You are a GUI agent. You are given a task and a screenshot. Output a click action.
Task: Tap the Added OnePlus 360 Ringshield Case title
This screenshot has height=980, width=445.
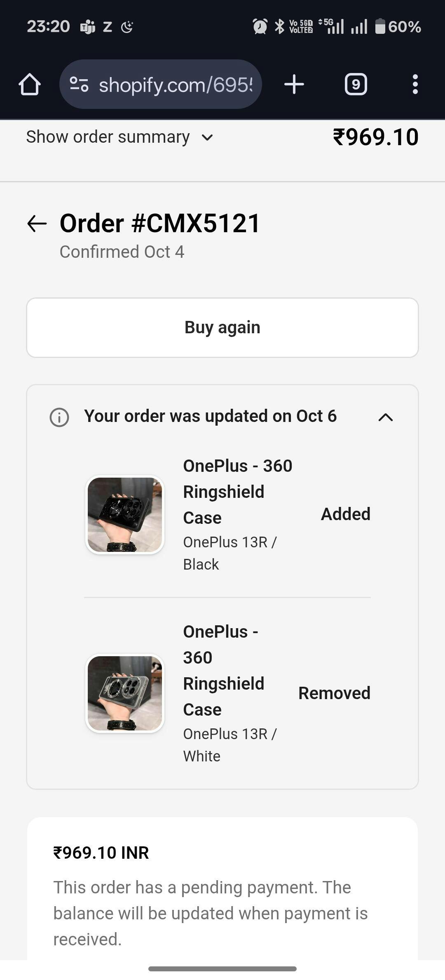tap(237, 491)
